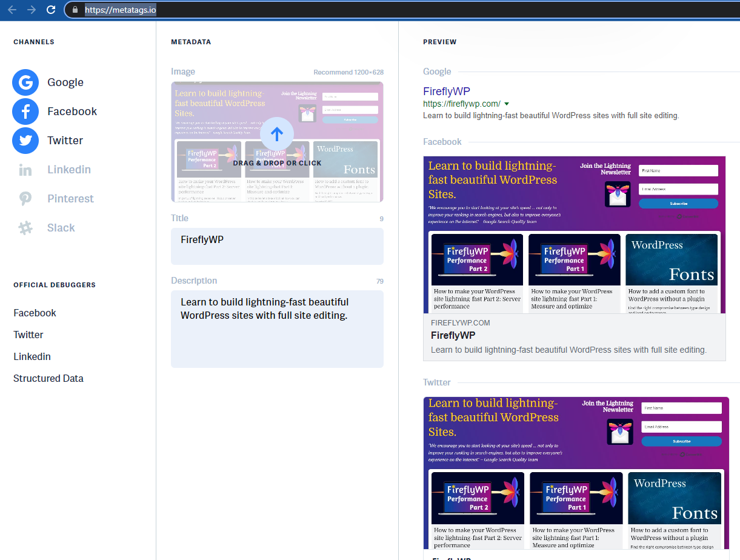Select the Google channel icon

coord(25,82)
